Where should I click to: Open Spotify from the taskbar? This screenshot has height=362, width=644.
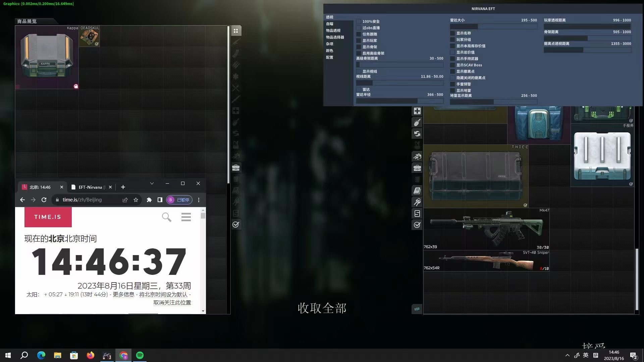coord(140,355)
